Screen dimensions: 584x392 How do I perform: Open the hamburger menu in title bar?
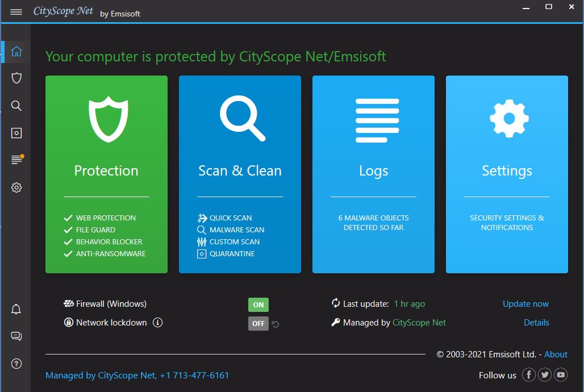pos(16,12)
